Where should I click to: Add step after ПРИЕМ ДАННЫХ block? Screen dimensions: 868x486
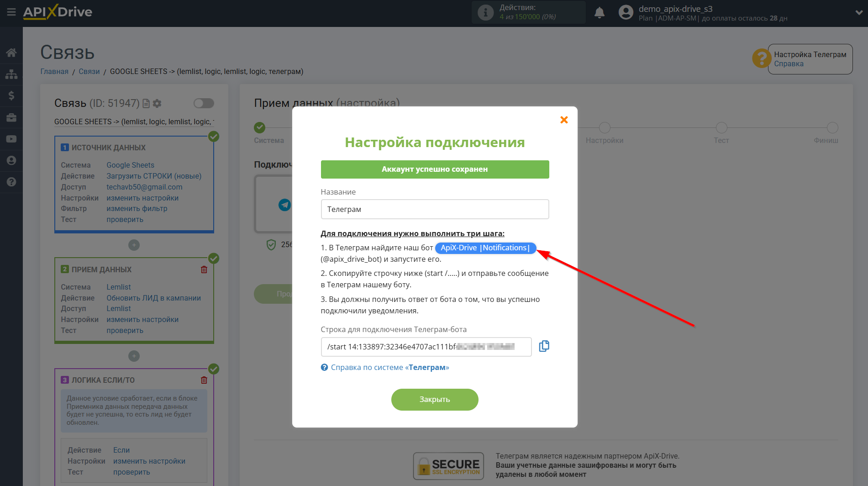click(134, 356)
